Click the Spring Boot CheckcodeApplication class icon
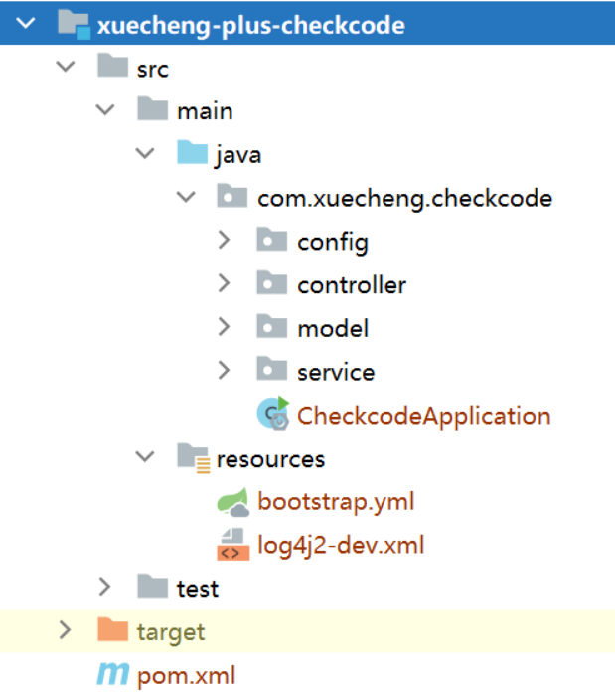The image size is (615, 700). click(272, 415)
